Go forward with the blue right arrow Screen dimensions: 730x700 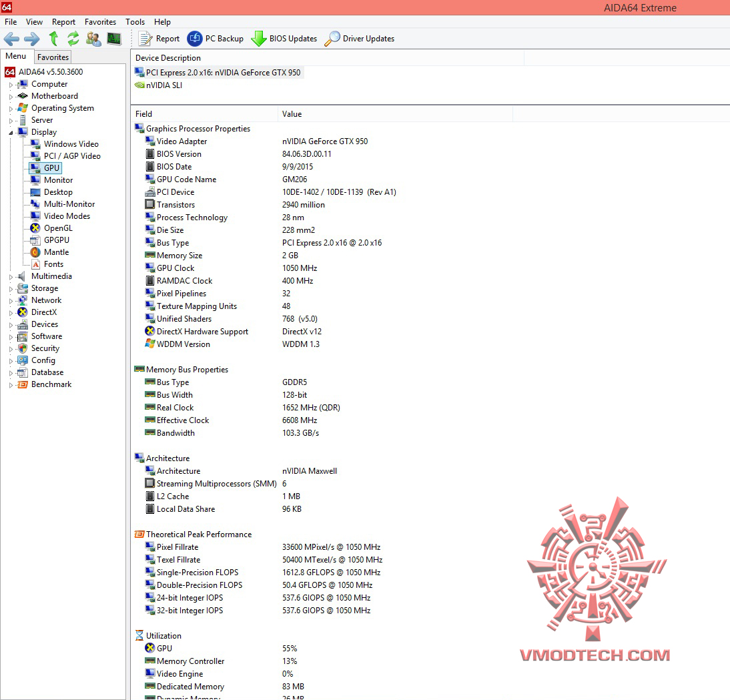31,39
